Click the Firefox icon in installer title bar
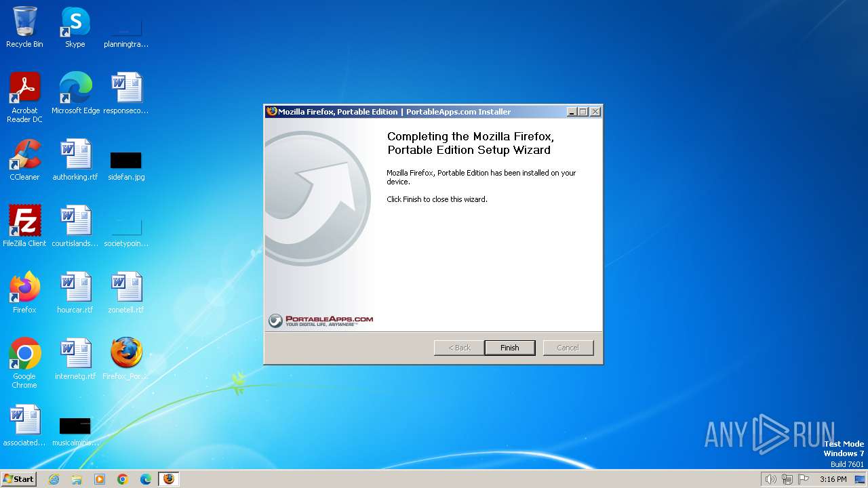This screenshot has height=488, width=868. point(272,112)
